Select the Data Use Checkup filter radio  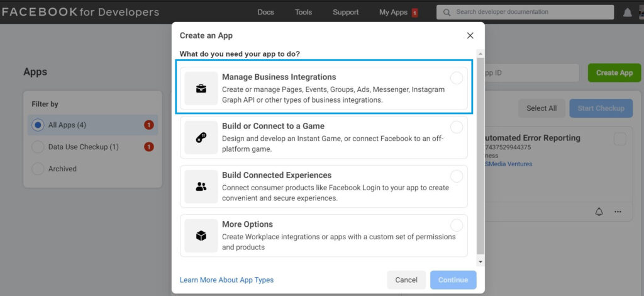[x=38, y=147]
